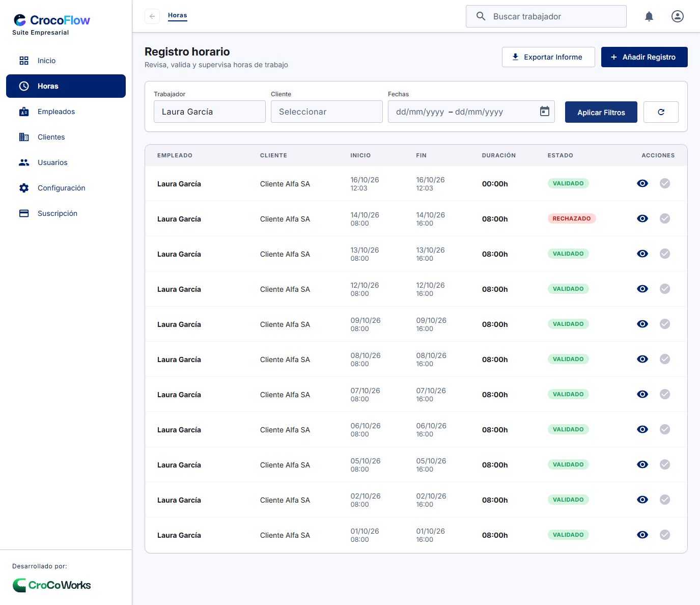
Task: View details of the 09/10/26 record
Action: 642,324
